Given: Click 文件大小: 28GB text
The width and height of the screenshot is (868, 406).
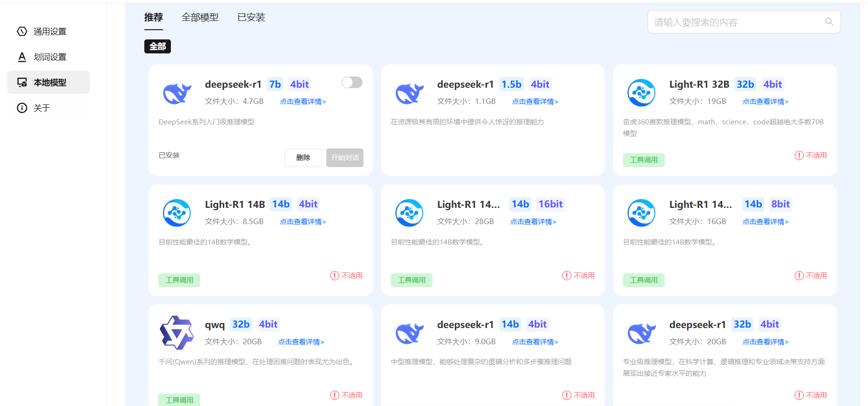Looking at the screenshot, I should 466,221.
